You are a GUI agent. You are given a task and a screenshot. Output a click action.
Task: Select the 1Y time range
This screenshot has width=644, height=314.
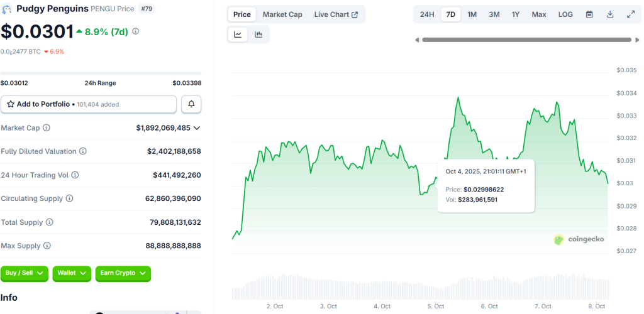516,14
